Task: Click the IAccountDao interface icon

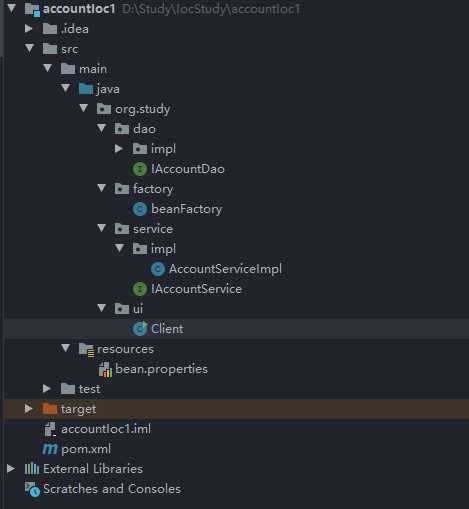Action: tap(140, 169)
